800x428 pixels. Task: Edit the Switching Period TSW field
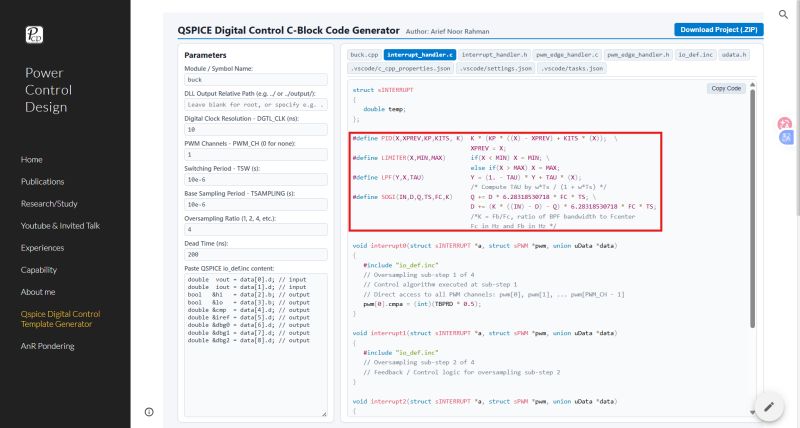tap(256, 180)
